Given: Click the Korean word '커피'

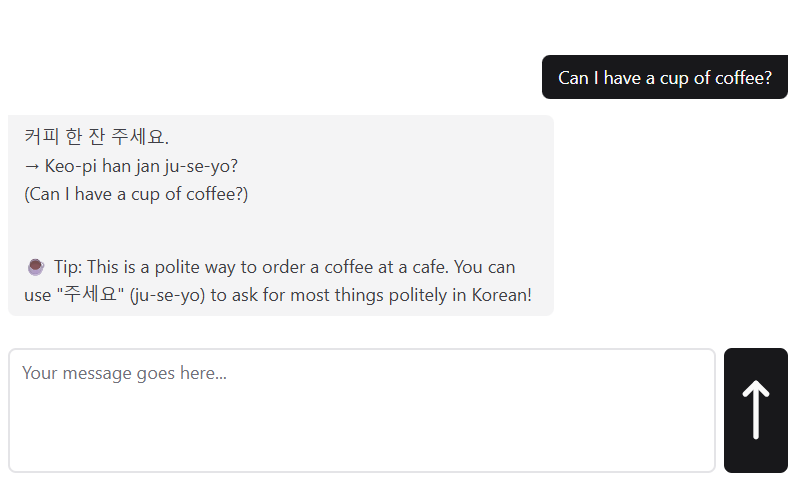Looking at the screenshot, I should (x=40, y=136).
